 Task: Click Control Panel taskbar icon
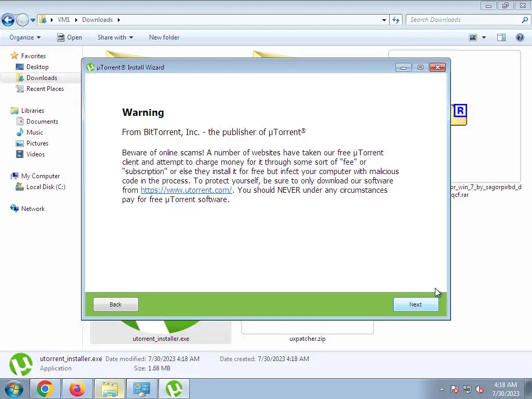(141, 389)
